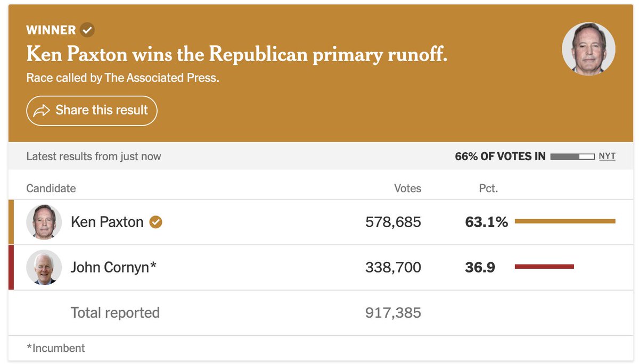
Task: Click the Incumbent footnote text
Action: click(x=56, y=349)
